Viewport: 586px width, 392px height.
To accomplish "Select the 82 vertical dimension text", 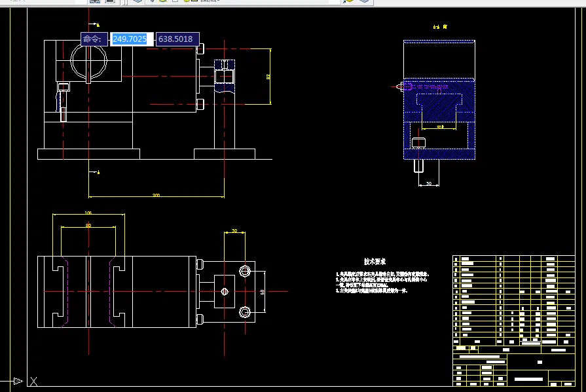I will 268,77.
